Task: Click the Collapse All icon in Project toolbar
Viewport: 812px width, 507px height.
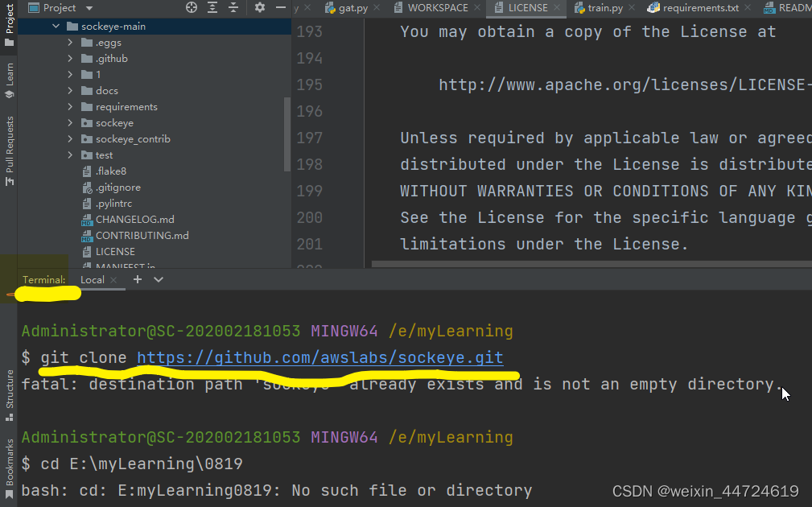Action: tap(235, 8)
